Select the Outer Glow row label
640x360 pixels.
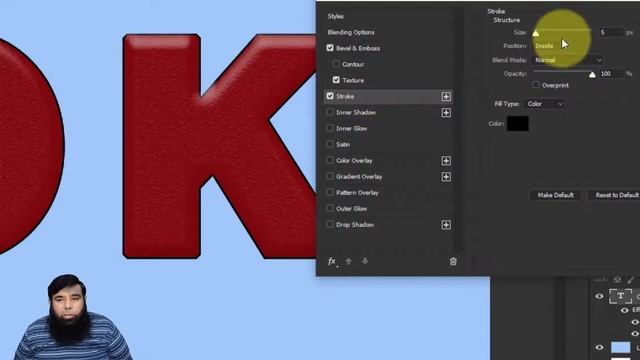pos(351,209)
